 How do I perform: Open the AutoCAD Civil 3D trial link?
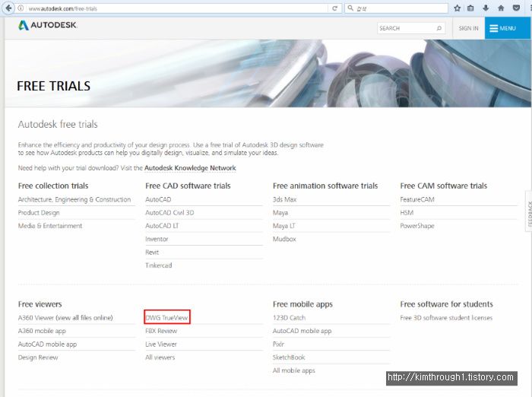(x=169, y=213)
